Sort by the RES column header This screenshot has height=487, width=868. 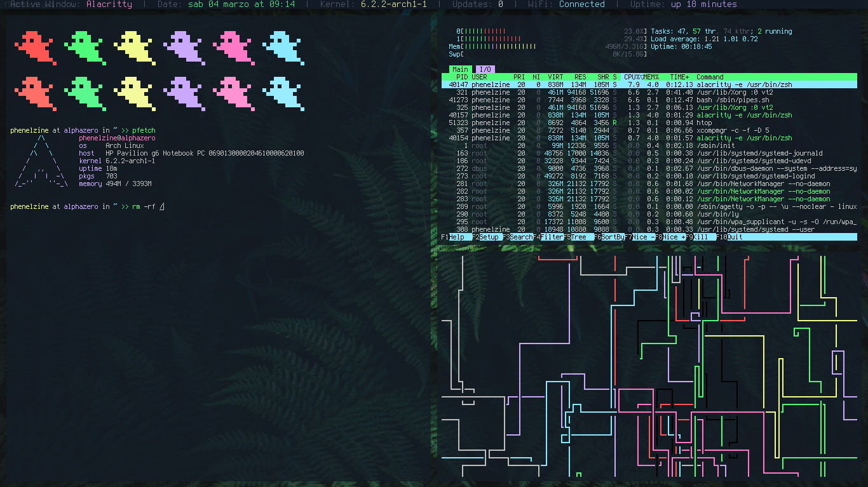(x=580, y=77)
